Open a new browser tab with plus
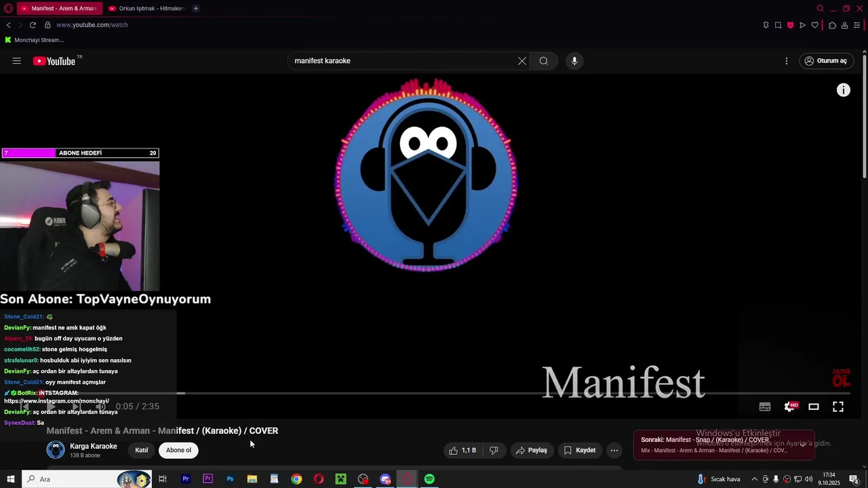This screenshot has width=868, height=488. pos(196,8)
